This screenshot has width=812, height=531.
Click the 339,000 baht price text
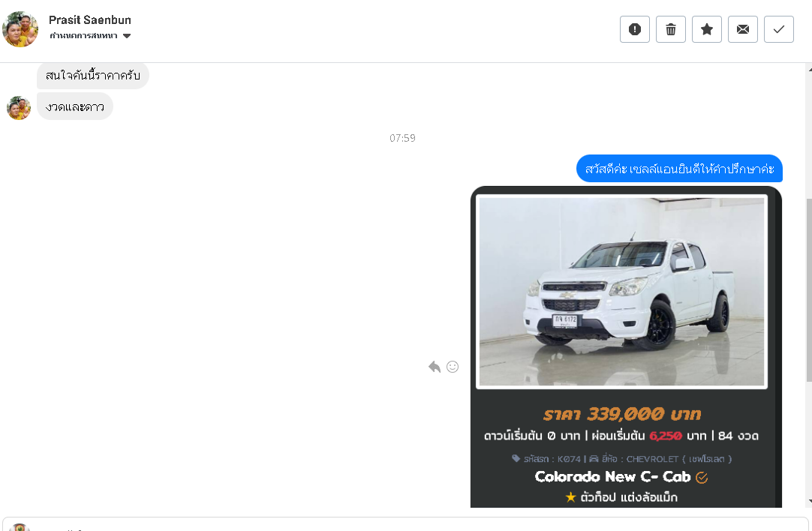(x=622, y=414)
